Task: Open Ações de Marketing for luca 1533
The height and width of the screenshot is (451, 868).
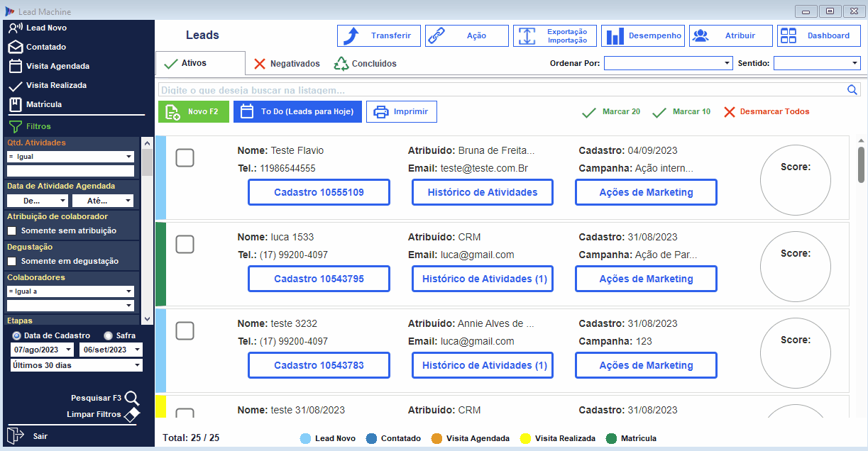Action: (x=646, y=279)
